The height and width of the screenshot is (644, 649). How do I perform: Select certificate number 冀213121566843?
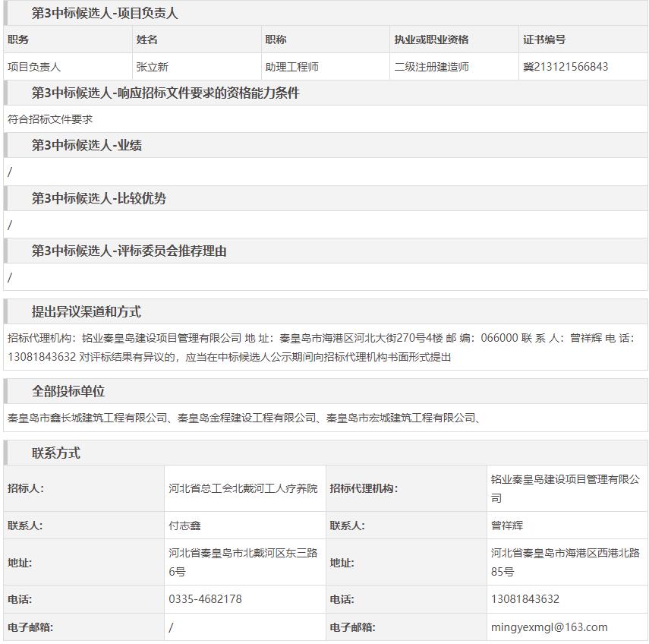[x=566, y=67]
